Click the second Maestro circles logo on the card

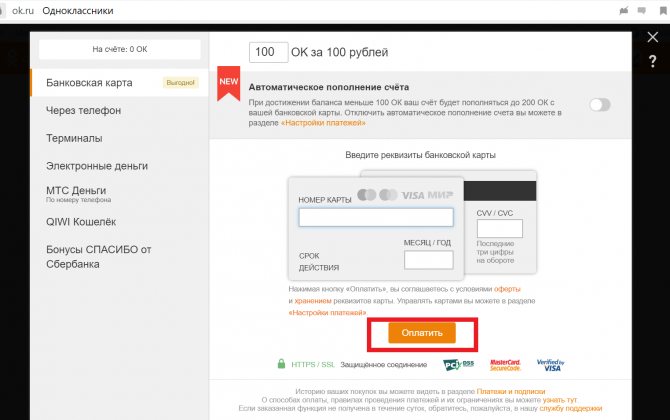click(388, 195)
